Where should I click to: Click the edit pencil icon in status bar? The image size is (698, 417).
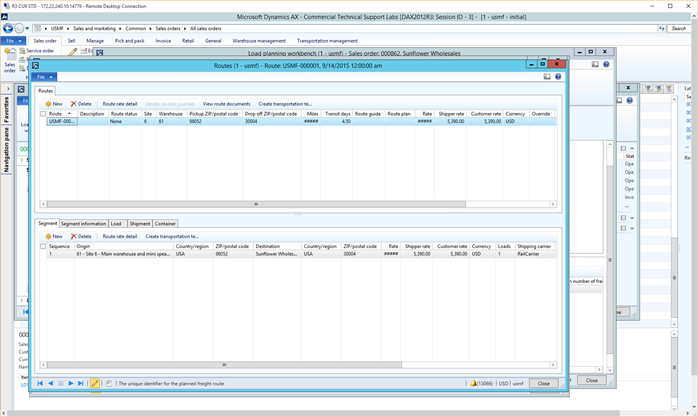click(x=96, y=383)
